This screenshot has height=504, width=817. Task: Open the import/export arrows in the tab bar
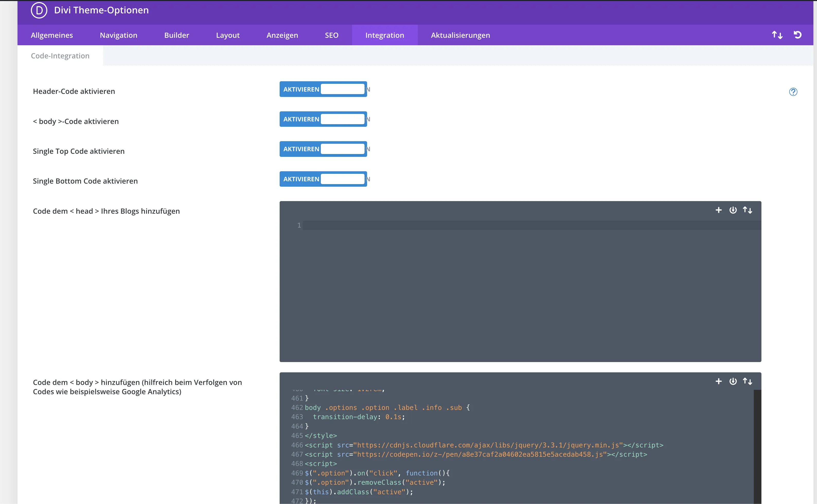(x=777, y=35)
